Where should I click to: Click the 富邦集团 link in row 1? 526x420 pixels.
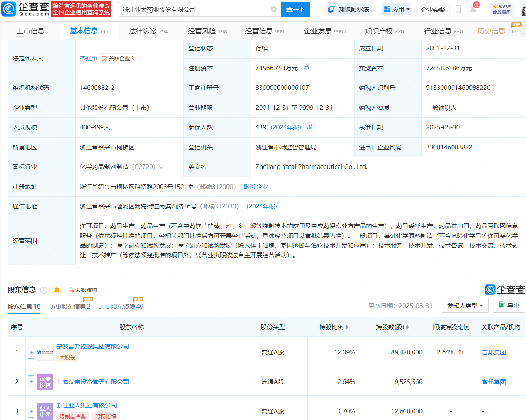coord(494,352)
